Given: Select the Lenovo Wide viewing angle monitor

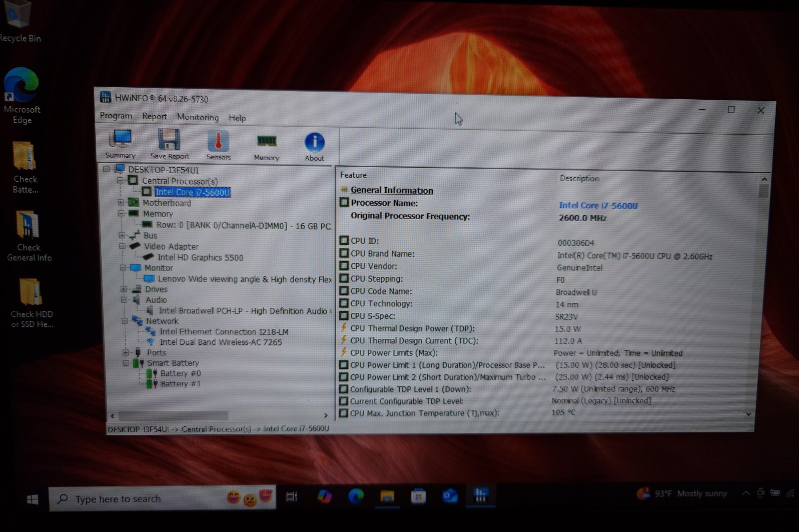Looking at the screenshot, I should point(245,279).
